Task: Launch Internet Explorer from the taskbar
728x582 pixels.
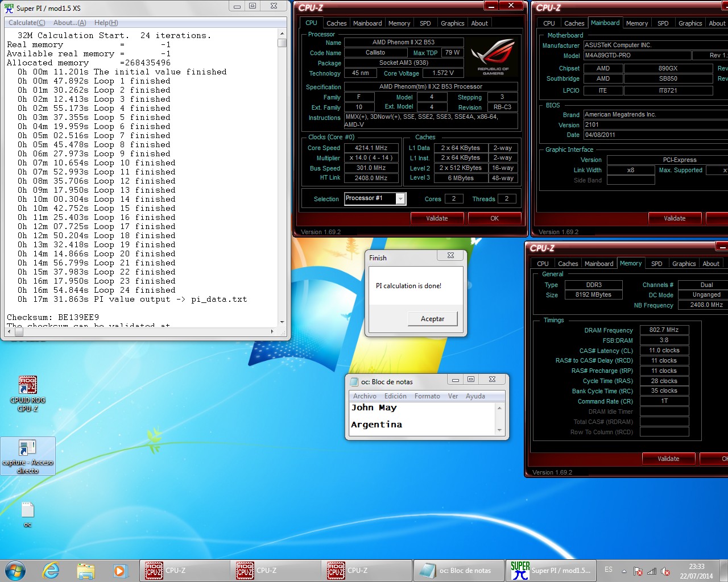Action: 51,571
